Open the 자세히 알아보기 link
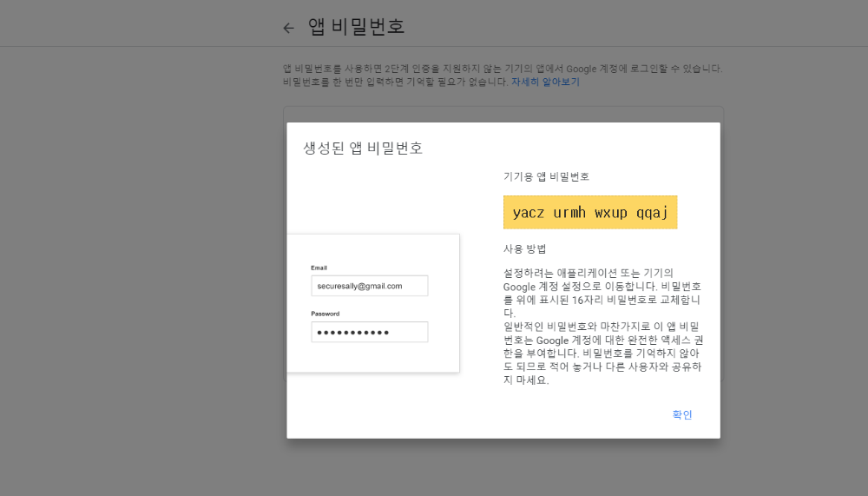The image size is (868, 496). pos(545,82)
